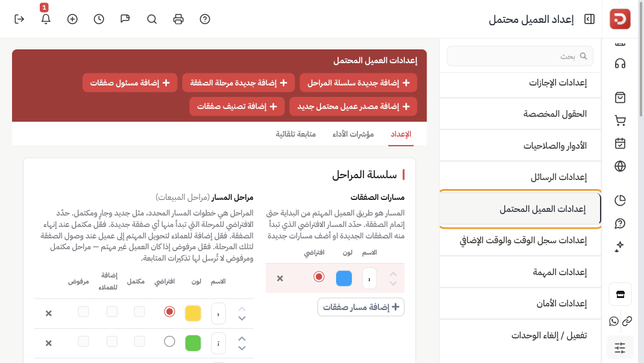The width and height of the screenshot is (644, 363).
Task: Click the chain link icon in sidebar
Action: 627,321
